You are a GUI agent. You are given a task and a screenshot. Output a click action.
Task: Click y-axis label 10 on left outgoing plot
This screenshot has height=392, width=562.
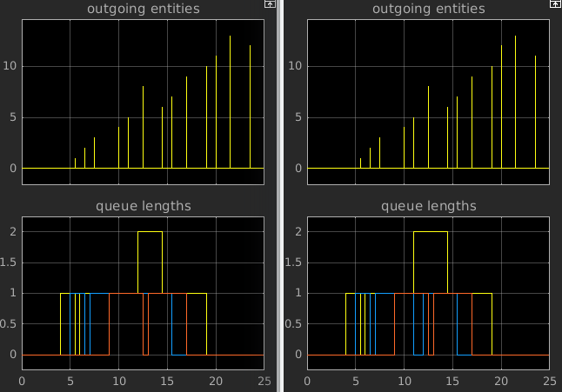pyautogui.click(x=10, y=66)
